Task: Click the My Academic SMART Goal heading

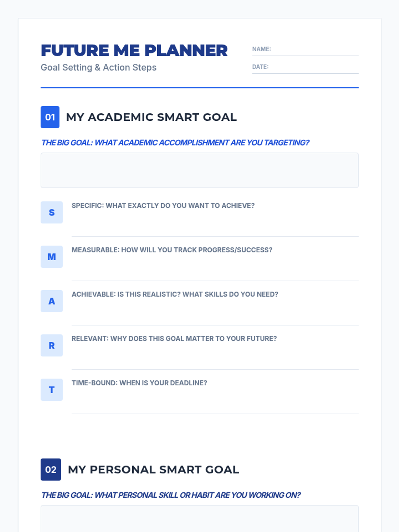Action: (151, 117)
